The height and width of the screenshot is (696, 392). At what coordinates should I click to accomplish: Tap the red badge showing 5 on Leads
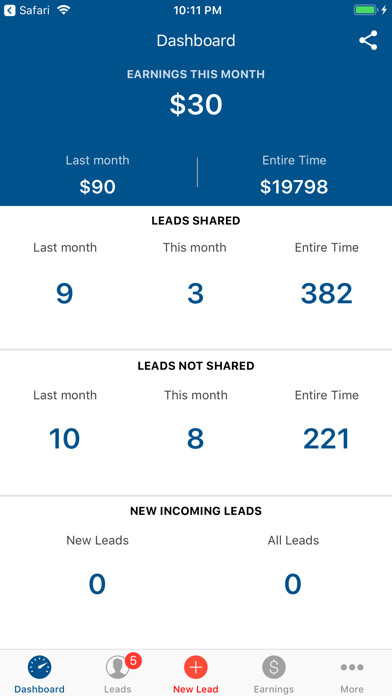133,661
